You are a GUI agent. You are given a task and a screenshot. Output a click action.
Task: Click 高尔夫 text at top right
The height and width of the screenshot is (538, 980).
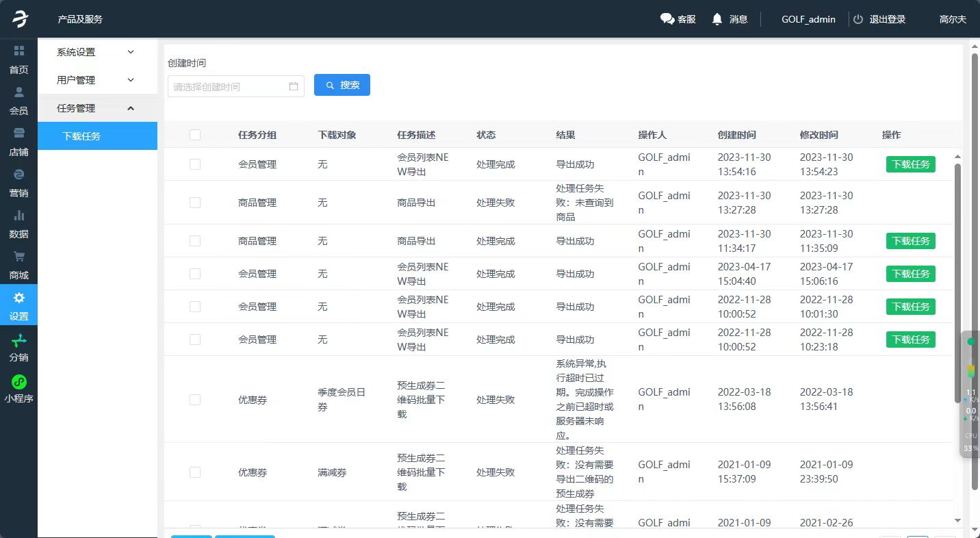pyautogui.click(x=953, y=19)
